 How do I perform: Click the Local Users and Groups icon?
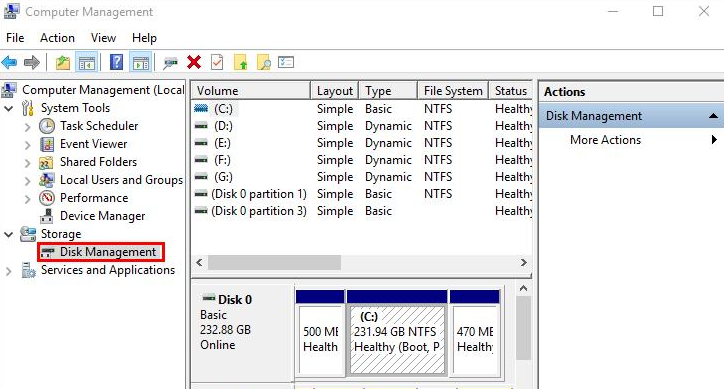(x=47, y=180)
